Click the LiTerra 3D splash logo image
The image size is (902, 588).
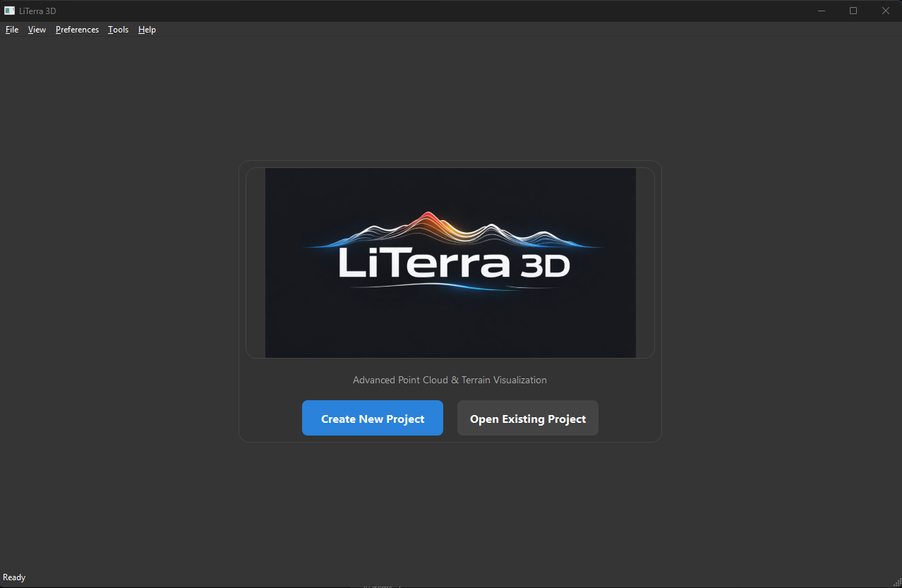tap(450, 262)
